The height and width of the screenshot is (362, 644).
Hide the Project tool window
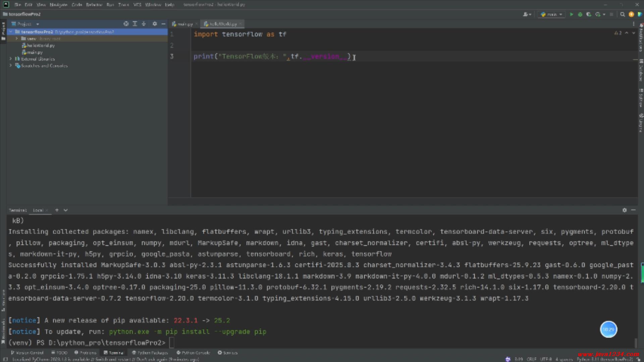163,24
